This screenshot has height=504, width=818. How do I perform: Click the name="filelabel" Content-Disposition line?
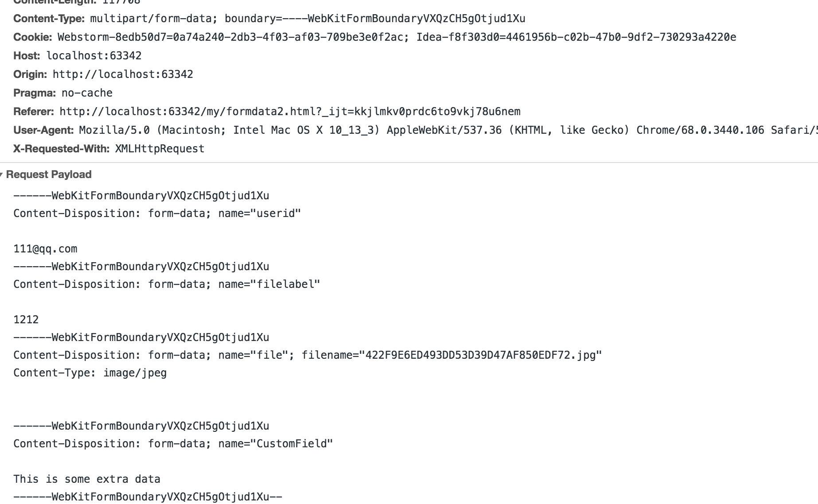point(167,284)
